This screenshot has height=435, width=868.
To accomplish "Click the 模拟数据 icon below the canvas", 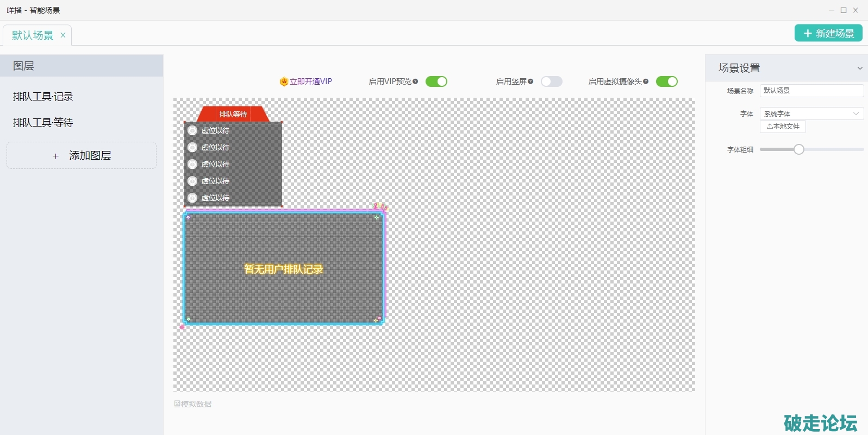I will (177, 404).
